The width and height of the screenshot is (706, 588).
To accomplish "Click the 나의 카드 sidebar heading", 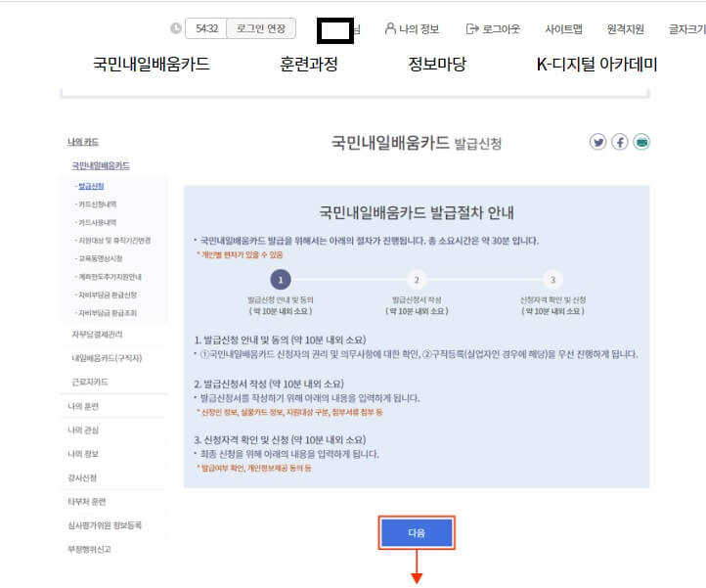I will 83,142.
